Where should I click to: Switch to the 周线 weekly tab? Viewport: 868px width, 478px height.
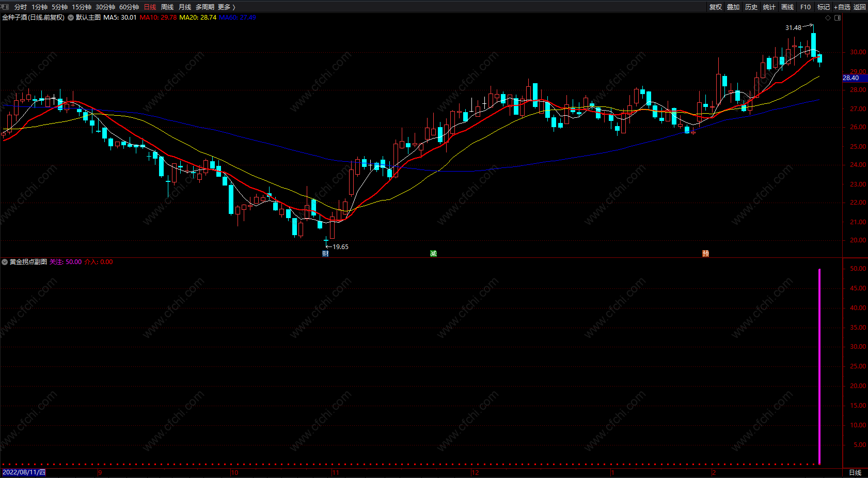point(167,7)
